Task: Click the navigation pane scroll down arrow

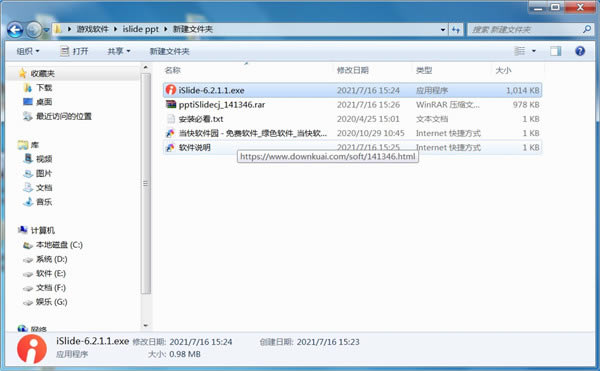Action: pos(145,325)
